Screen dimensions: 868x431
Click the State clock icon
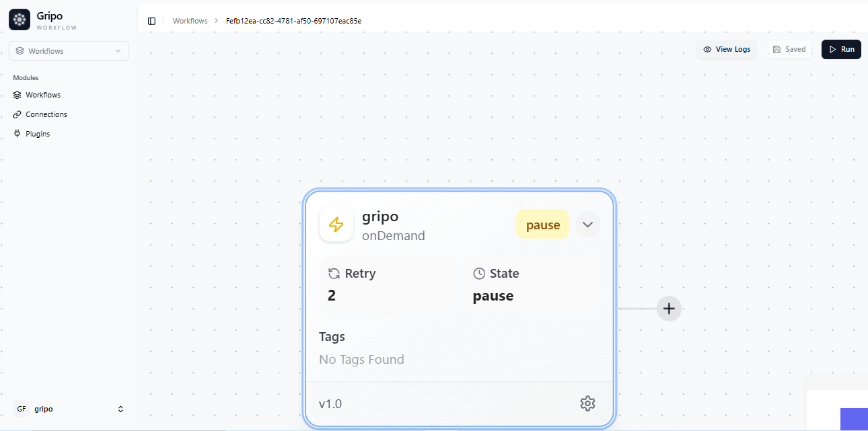(x=479, y=274)
